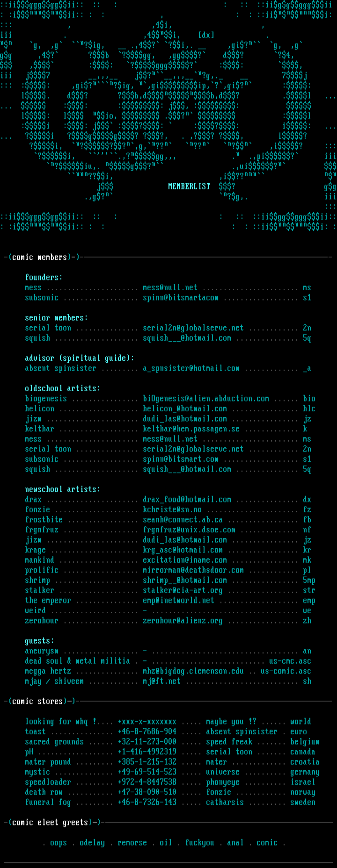Click the MEMBERLIST title text
This screenshot has height=868, width=337.
click(x=189, y=187)
